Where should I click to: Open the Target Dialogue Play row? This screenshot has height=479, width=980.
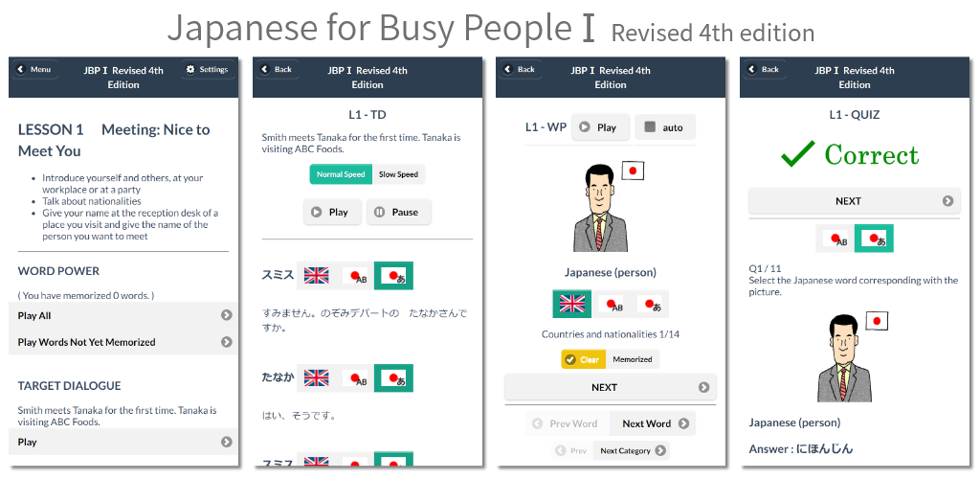click(x=123, y=442)
